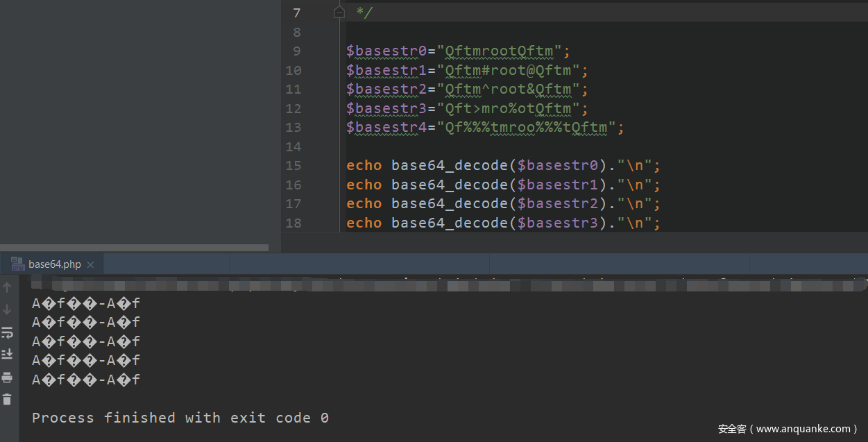The height and width of the screenshot is (442, 868).
Task: Close the base64.php run tab
Action: click(91, 264)
